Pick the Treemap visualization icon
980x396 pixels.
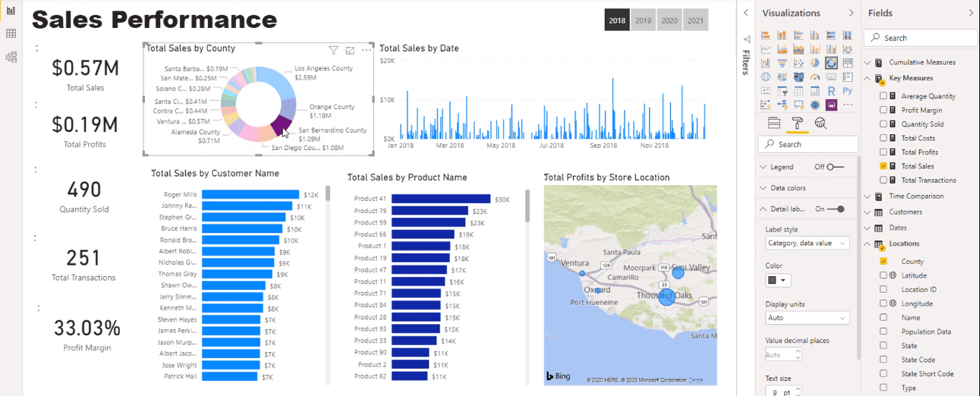coord(848,63)
